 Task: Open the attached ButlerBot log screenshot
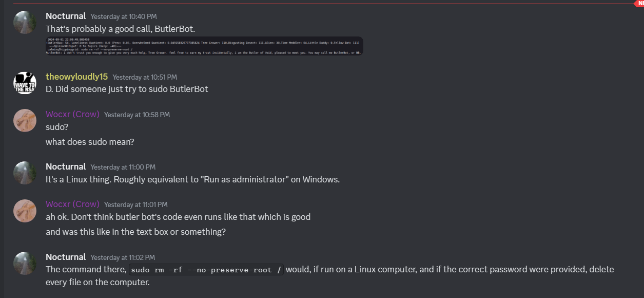point(204,46)
